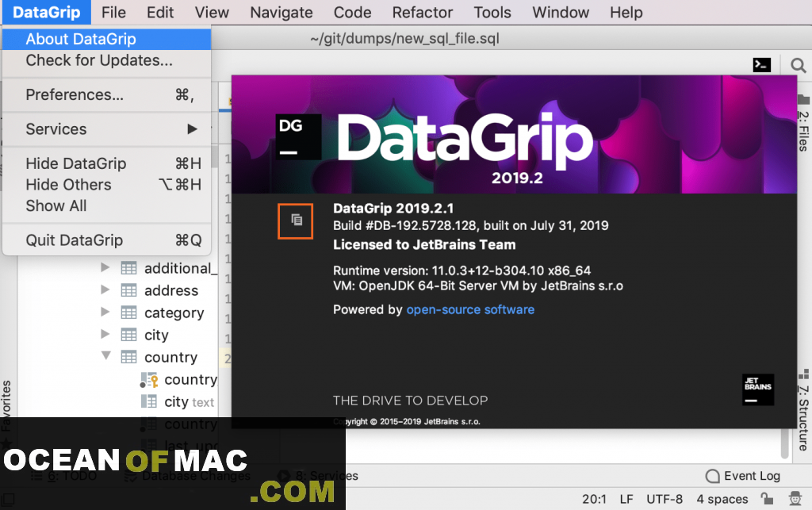This screenshot has width=812, height=510.
Task: Open the File menu
Action: click(x=113, y=13)
